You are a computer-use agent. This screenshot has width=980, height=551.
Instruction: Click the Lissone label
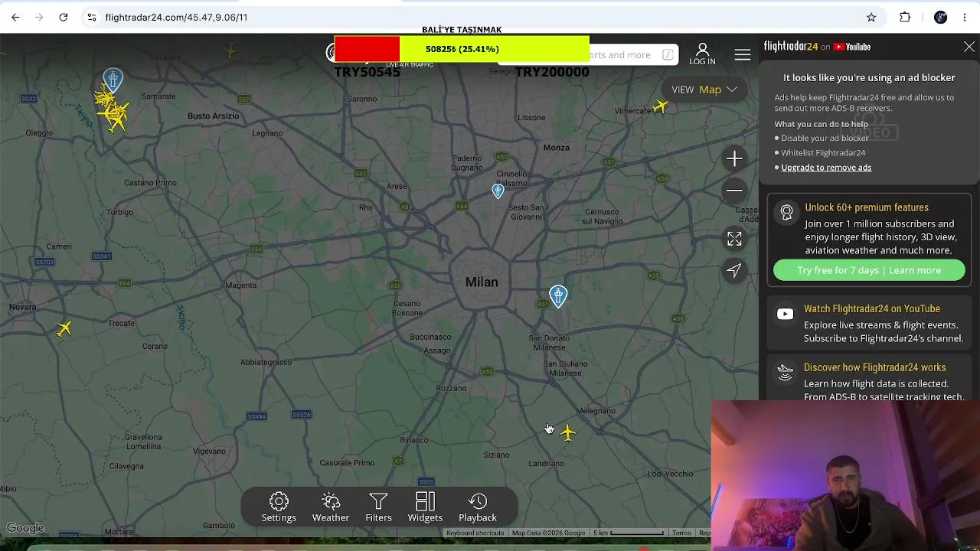click(531, 118)
